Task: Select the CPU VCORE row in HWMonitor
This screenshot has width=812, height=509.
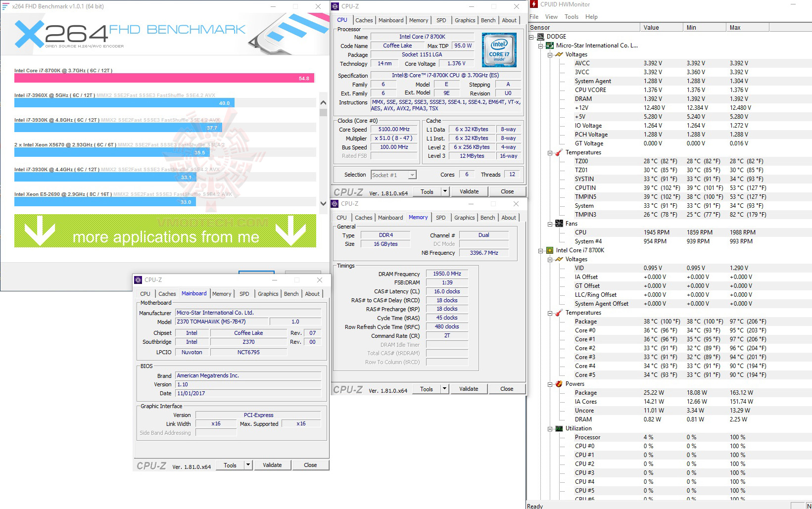Action: click(x=669, y=90)
